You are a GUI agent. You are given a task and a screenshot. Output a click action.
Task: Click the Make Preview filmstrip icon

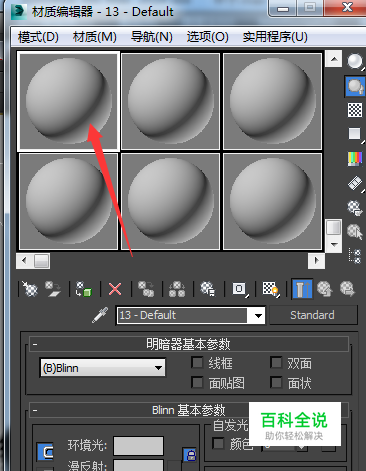[x=355, y=183]
